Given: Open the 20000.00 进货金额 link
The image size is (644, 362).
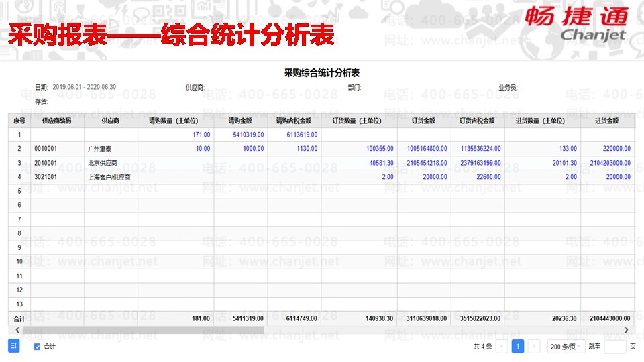Looking at the screenshot, I should (618, 177).
